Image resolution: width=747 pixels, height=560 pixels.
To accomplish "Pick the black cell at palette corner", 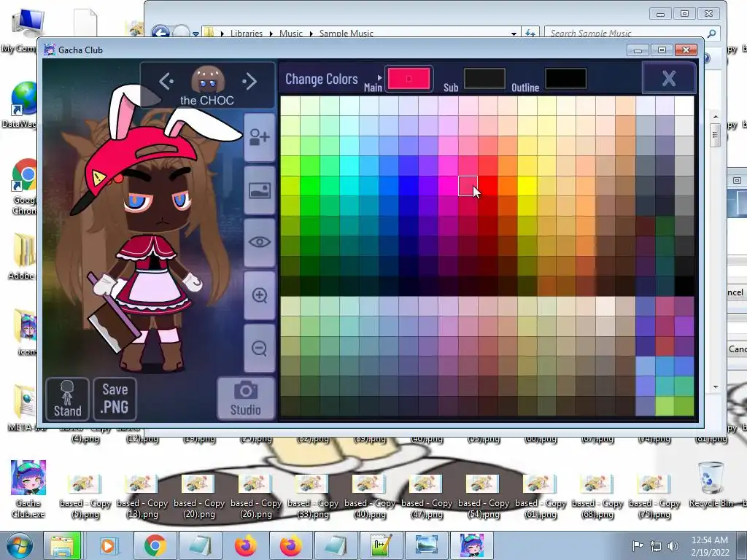I will tap(684, 286).
